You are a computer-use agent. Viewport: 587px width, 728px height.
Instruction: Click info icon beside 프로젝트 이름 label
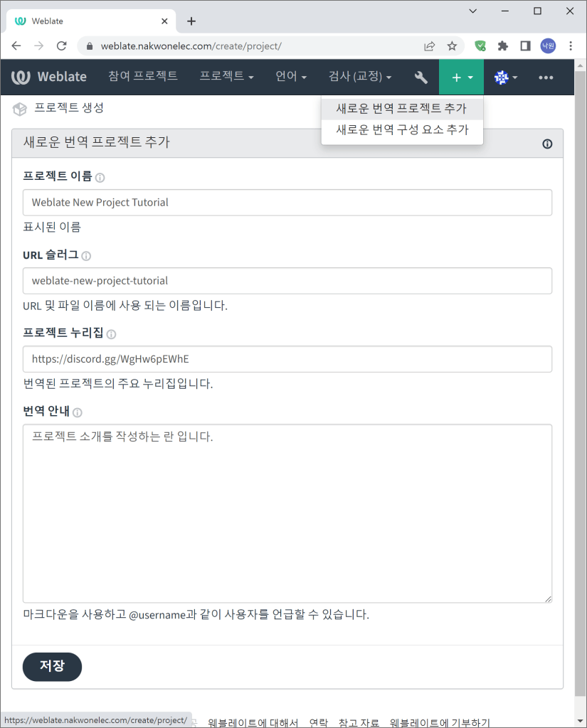tap(100, 178)
